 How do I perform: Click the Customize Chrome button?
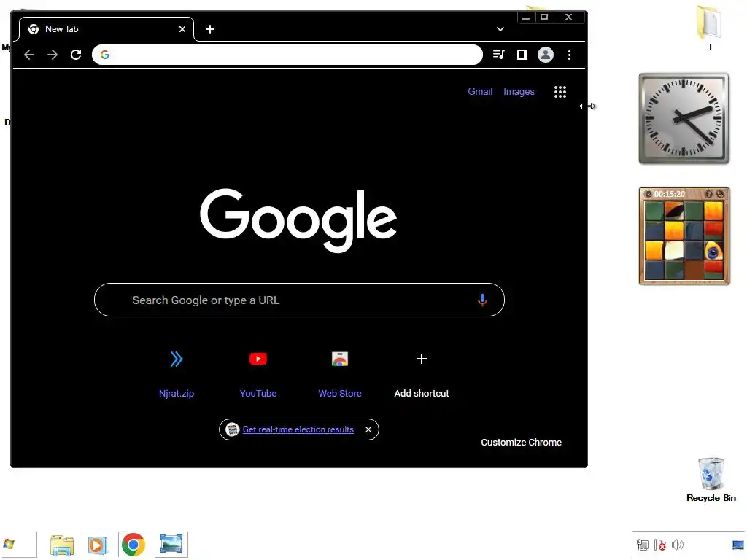(521, 443)
